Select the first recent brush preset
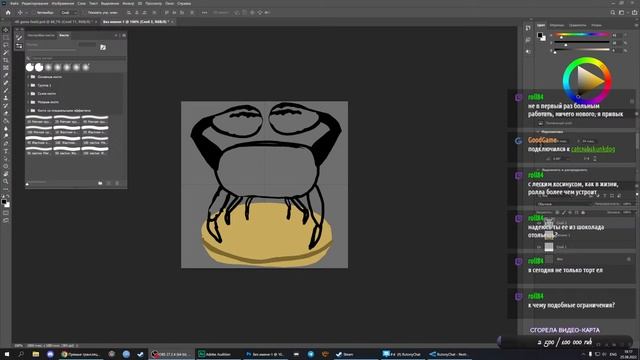The height and width of the screenshot is (360, 640). pos(30,67)
